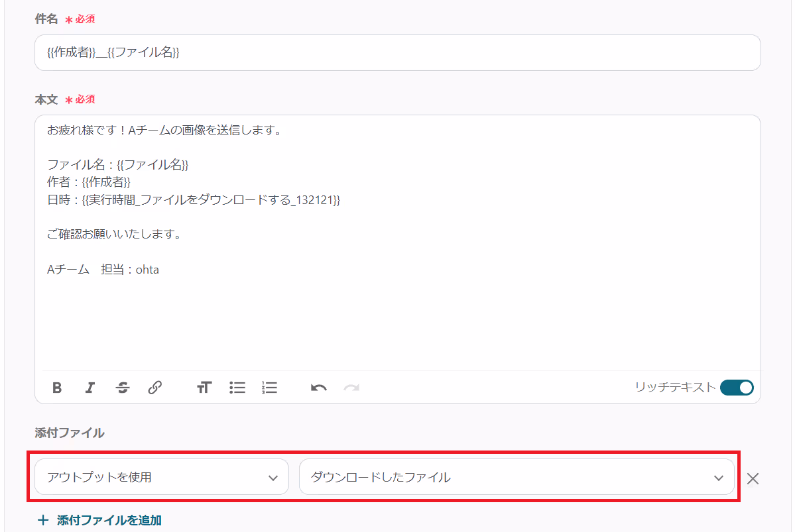Screen dimensions: 795x532
Task: Redo the last edit
Action: (x=351, y=388)
